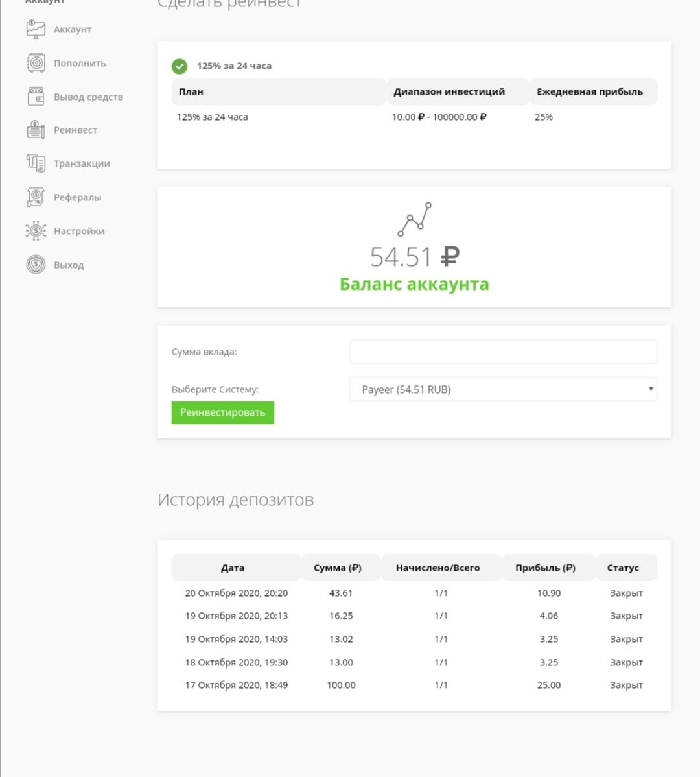This screenshot has width=700, height=777.
Task: Click the Ежедневная прибыль column header
Action: point(593,91)
